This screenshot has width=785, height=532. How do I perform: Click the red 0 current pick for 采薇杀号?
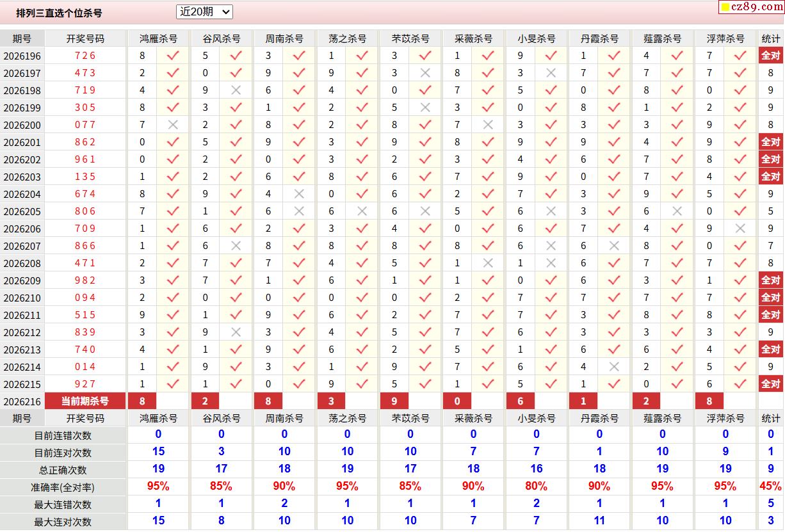(457, 401)
